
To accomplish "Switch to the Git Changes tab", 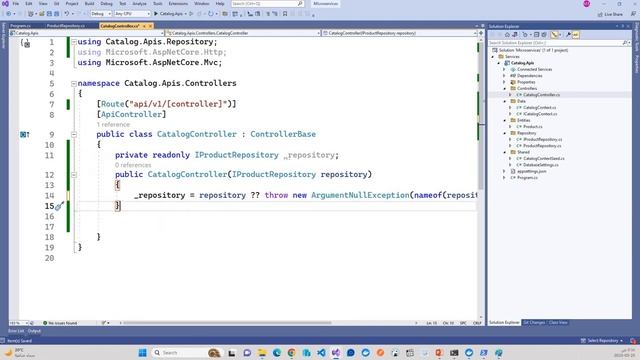I will pyautogui.click(x=534, y=322).
